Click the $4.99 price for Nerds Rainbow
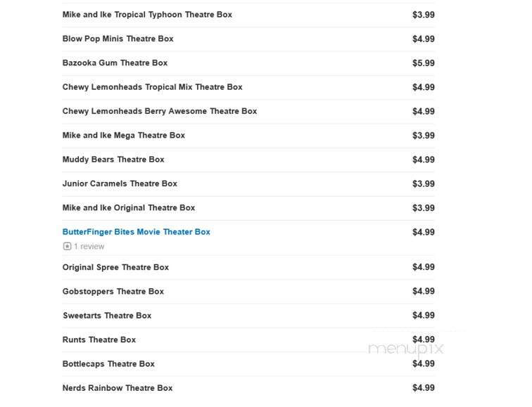The image size is (532, 407). 424,388
